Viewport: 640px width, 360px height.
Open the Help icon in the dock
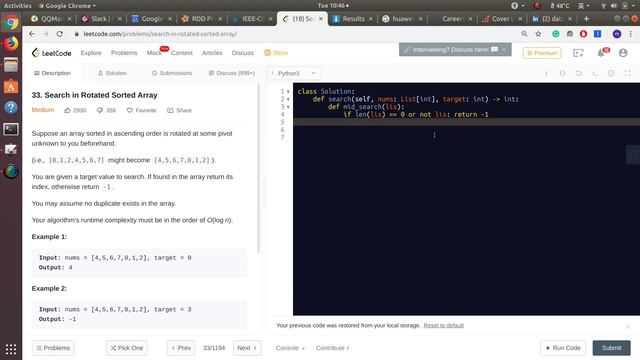click(x=11, y=108)
